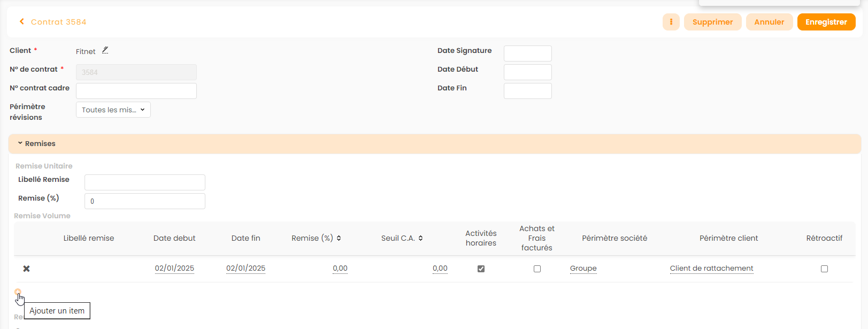Click the Supprimer button

[x=712, y=22]
